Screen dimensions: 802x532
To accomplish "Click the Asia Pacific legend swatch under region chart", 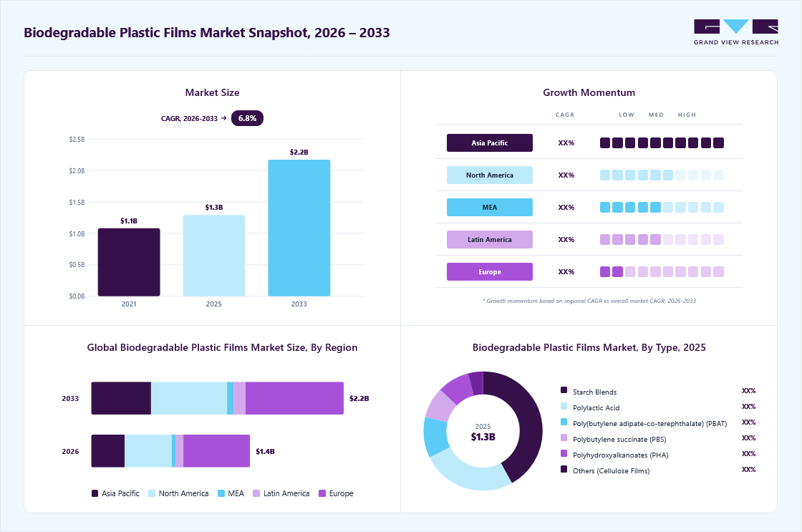I will (95, 493).
